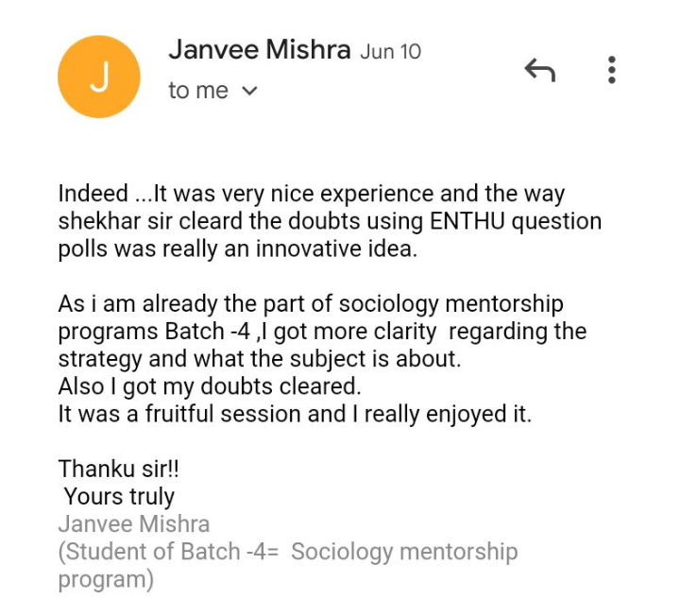Click the 'to me' recipient text
680x616 pixels.
[198, 91]
